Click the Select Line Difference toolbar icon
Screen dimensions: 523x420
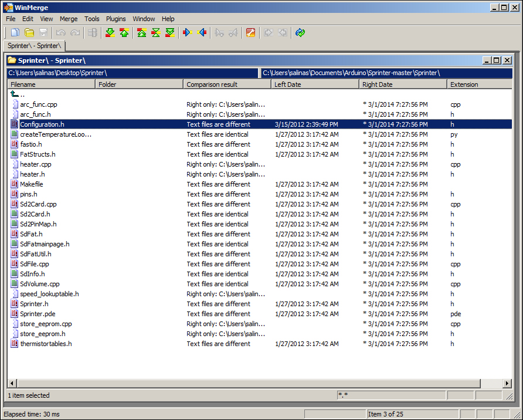pyautogui.click(x=93, y=33)
